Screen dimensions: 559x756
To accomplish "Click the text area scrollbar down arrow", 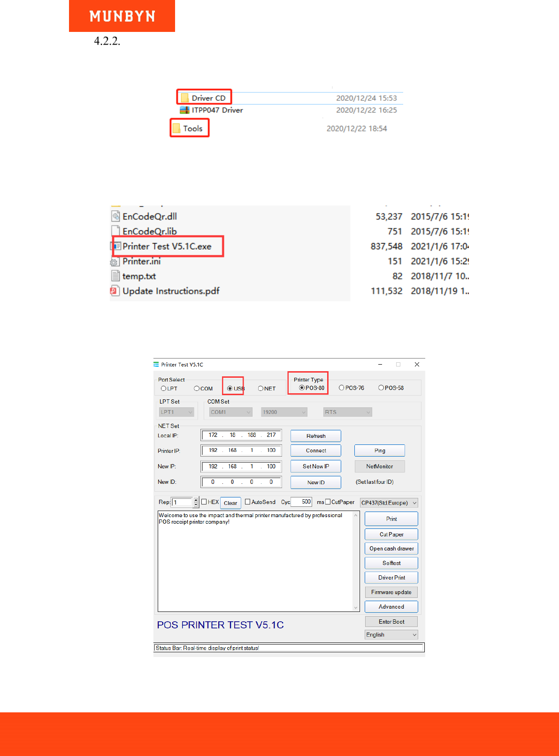I will [x=356, y=608].
